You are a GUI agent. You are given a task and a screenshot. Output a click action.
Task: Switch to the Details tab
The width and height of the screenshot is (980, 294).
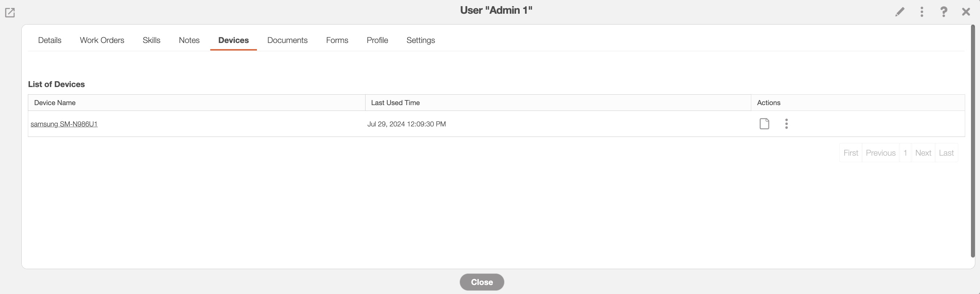click(50, 40)
